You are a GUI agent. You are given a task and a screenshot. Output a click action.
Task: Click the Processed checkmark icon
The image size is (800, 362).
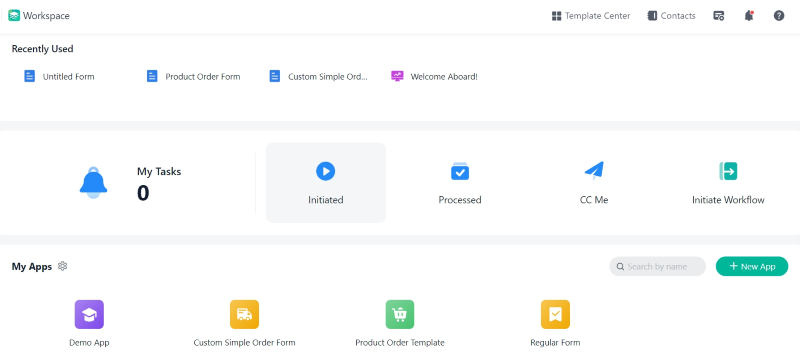tap(460, 171)
